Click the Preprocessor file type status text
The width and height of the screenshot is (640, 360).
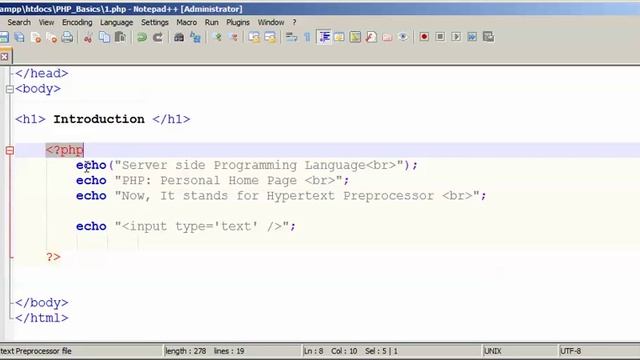click(36, 351)
